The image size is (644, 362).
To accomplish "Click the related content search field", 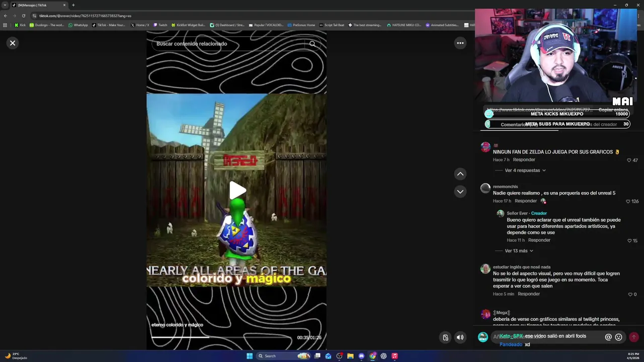I will click(x=229, y=44).
